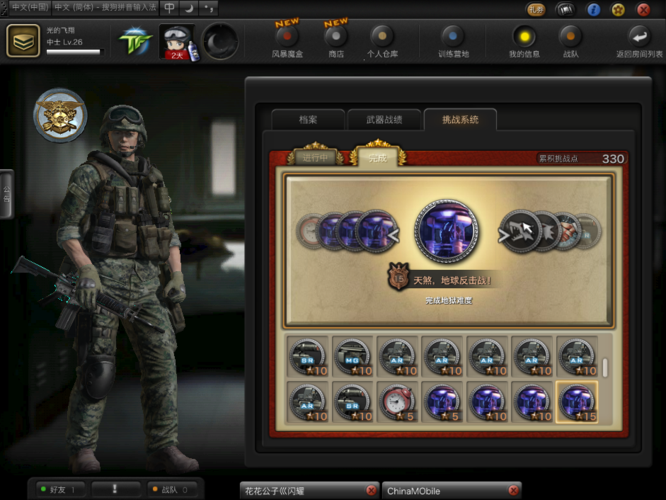The image size is (666, 500).
Task: Select the SR badge in bottom grid row
Action: [353, 402]
